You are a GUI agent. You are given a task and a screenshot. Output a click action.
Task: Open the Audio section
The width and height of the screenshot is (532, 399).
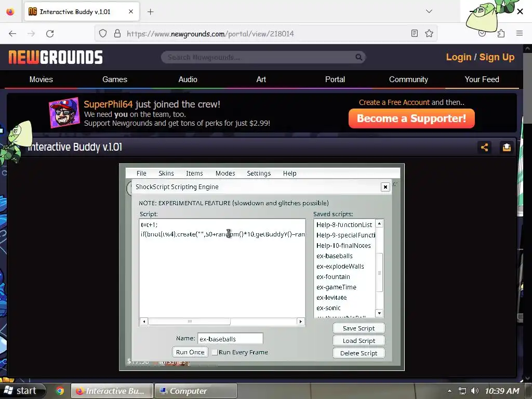[188, 79]
